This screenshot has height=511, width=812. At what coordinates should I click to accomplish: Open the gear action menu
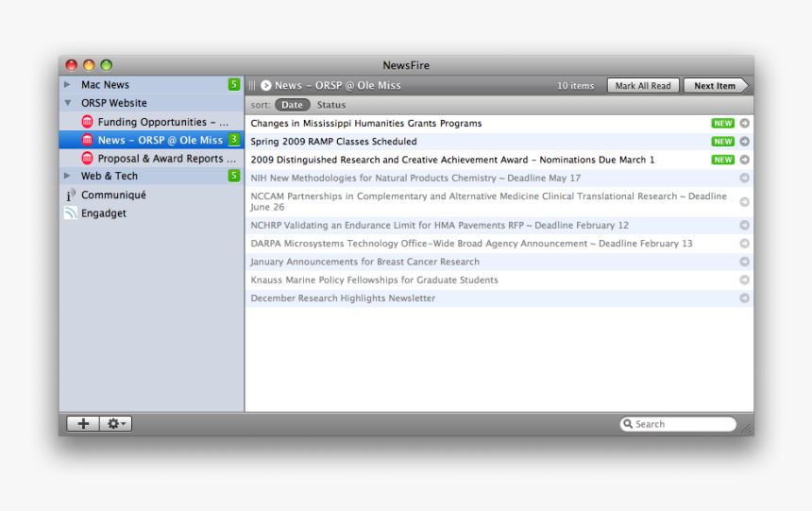(x=115, y=423)
